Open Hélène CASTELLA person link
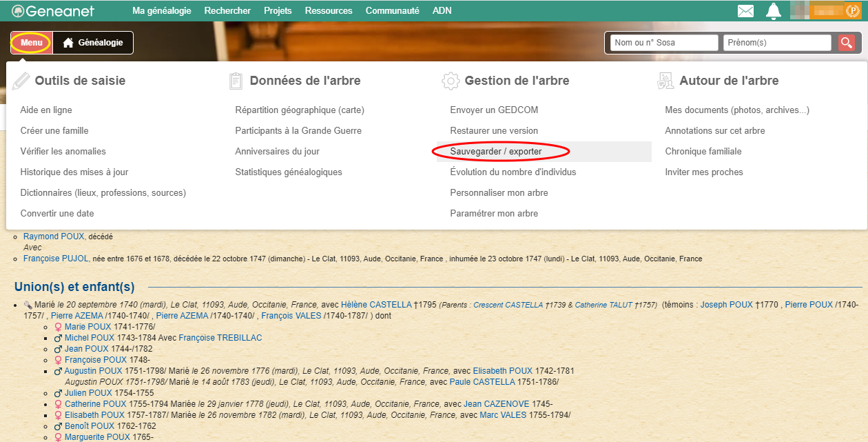This screenshot has height=442, width=868. pos(375,305)
